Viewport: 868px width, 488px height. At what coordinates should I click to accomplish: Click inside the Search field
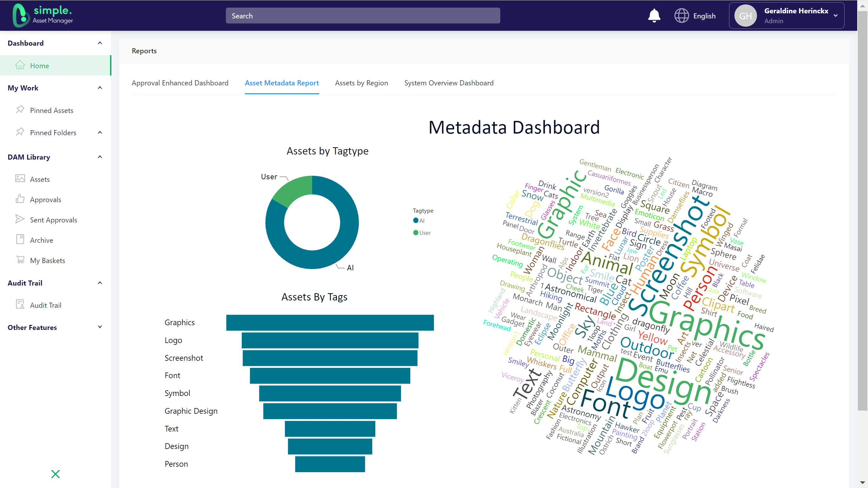click(362, 16)
